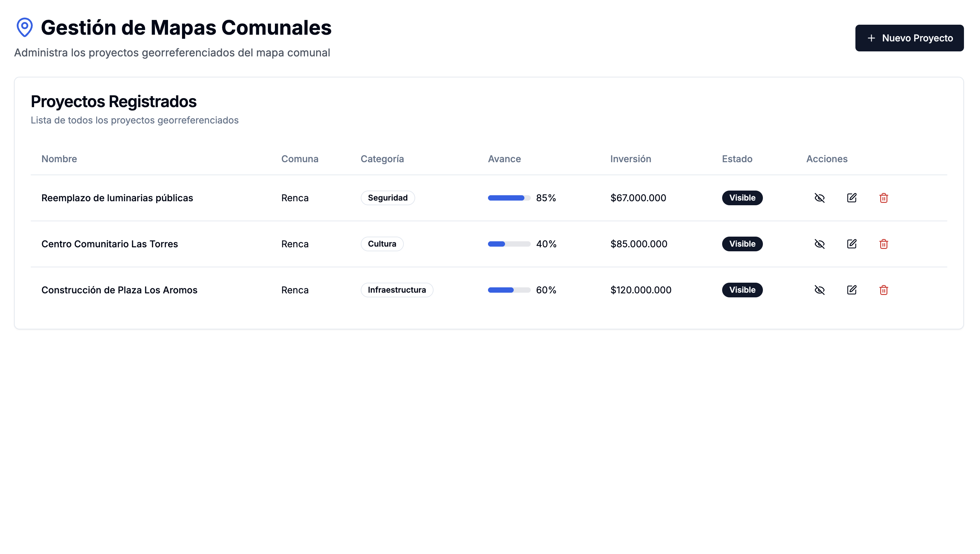Edit the Reemplazo de luminarias públicas project
The image size is (980, 554).
pyautogui.click(x=851, y=198)
